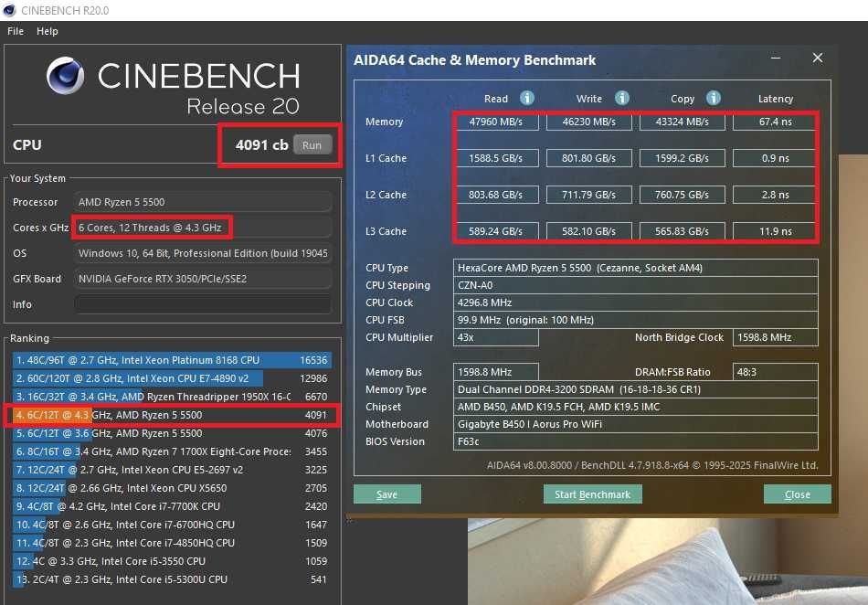Viewport: 868px width, 605px height.
Task: Click BIOS Version value F63c
Action: pyautogui.click(x=636, y=441)
